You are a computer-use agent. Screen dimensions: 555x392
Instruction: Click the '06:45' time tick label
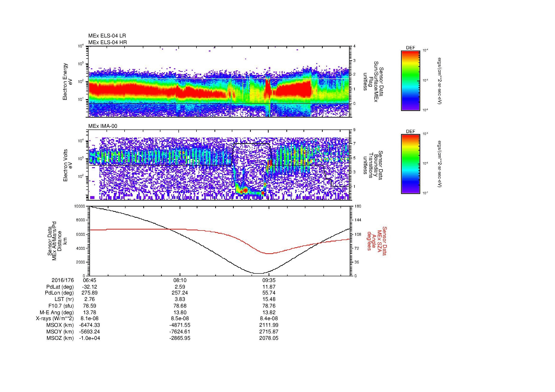90,280
